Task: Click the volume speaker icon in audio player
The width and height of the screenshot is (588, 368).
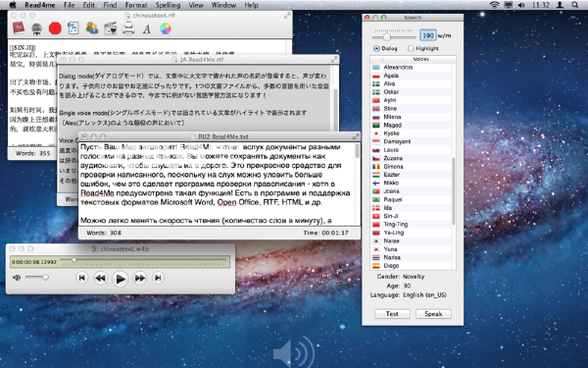Action: click(x=17, y=278)
